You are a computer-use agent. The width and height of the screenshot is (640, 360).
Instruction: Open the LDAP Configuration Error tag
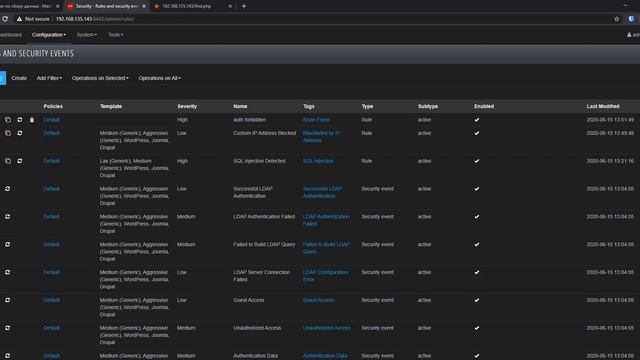[x=325, y=276]
